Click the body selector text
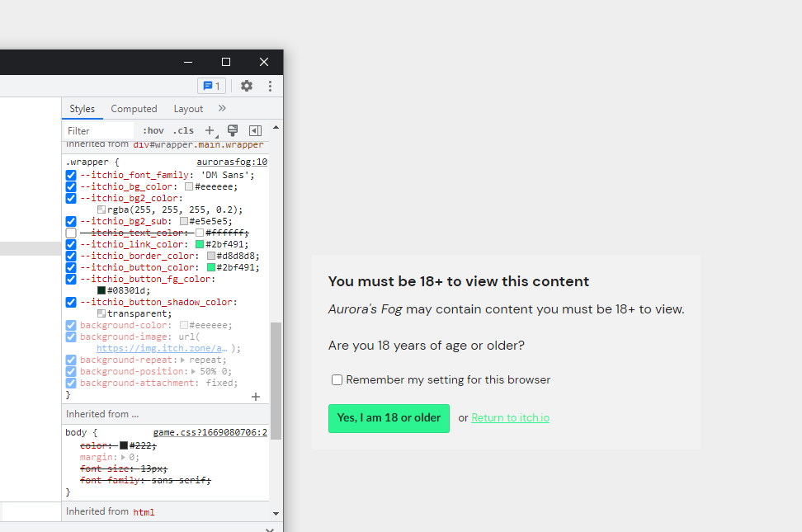This screenshot has height=532, width=802. [76, 432]
